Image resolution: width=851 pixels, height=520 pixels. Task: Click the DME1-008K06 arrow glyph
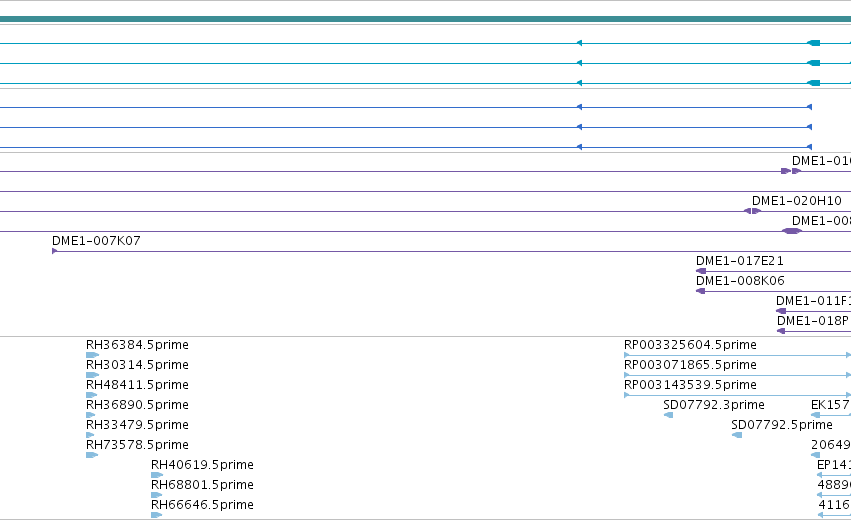tap(701, 291)
